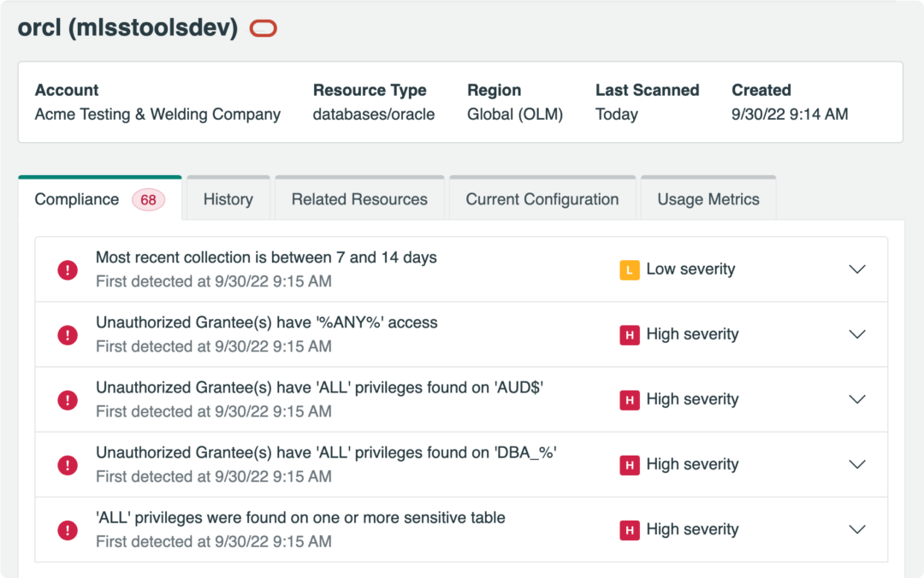Click alert icon on the 'AUD$' privileges finding
Screen dimensions: 924x578
tap(68, 399)
